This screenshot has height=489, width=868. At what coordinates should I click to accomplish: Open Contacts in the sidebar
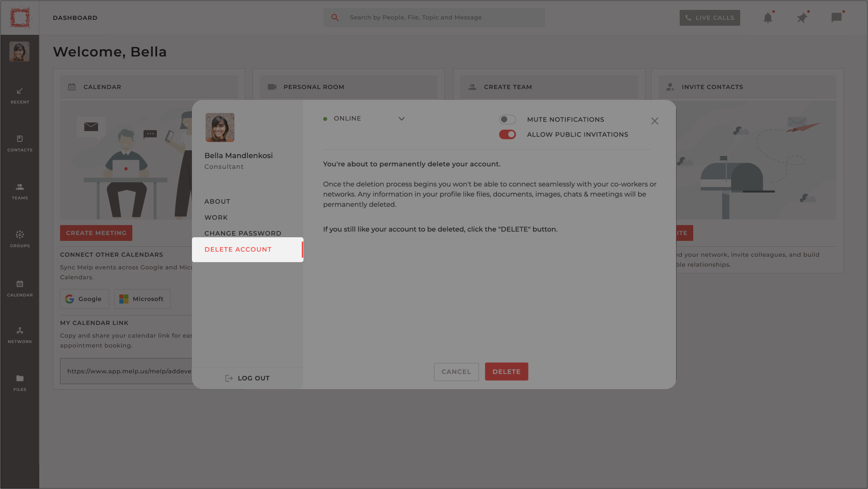coord(20,144)
